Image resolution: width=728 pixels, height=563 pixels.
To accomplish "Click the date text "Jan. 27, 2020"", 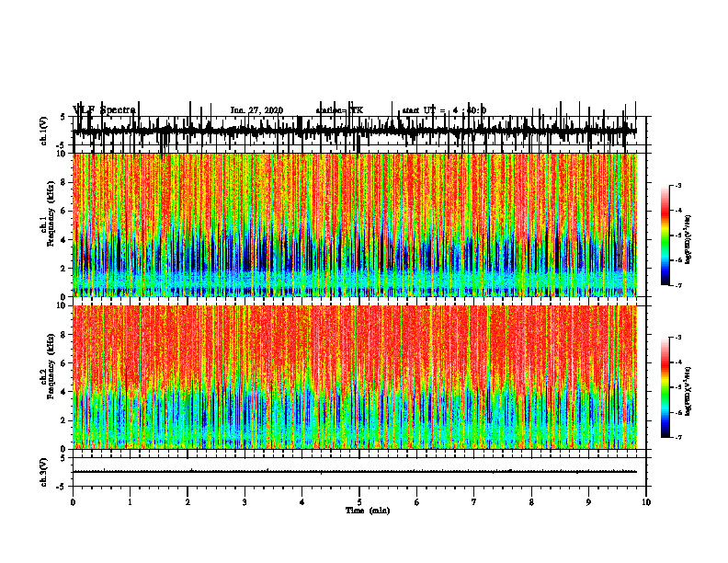I will tap(256, 110).
